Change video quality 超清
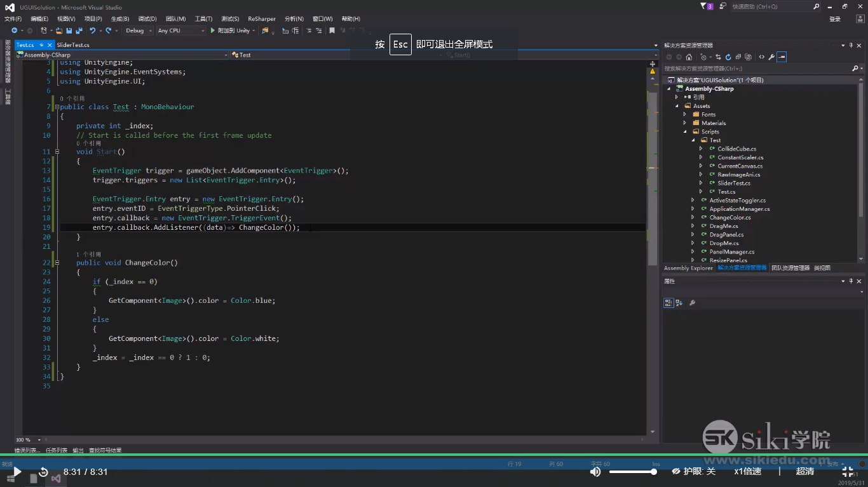 click(x=805, y=471)
